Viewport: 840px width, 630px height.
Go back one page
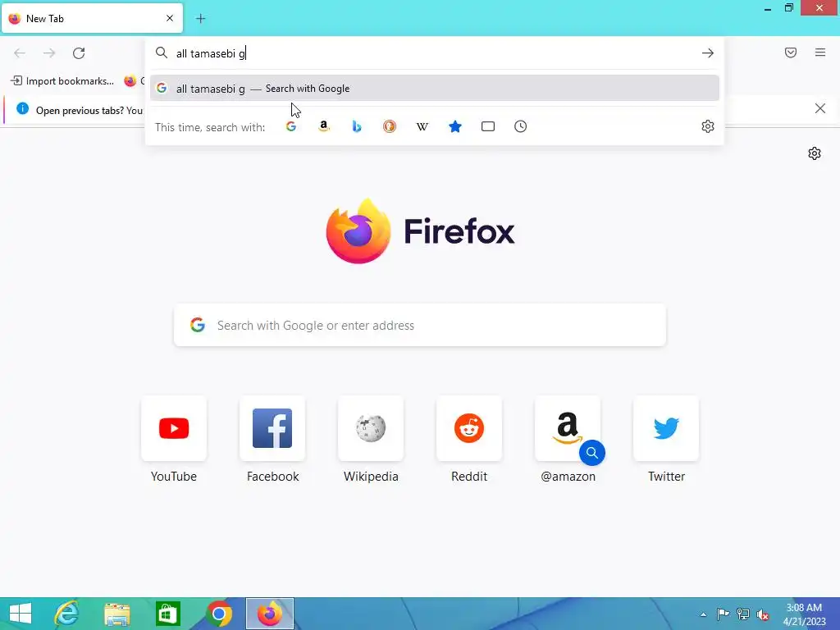(20, 53)
